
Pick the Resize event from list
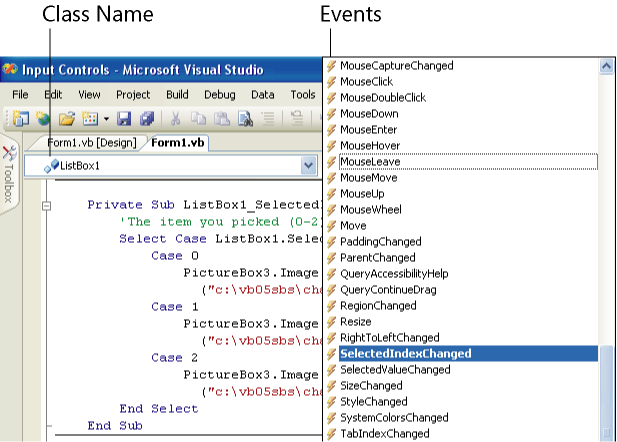[x=357, y=322]
